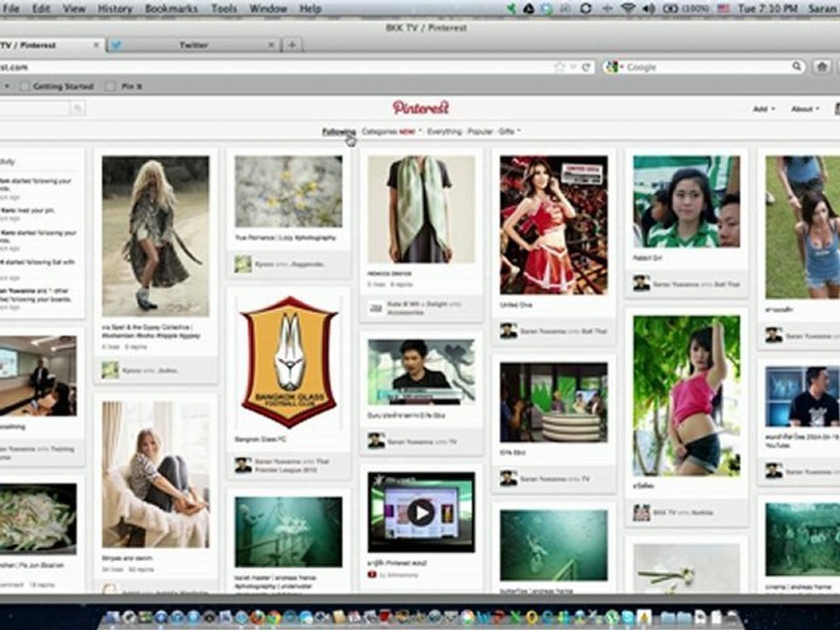Click avatar under United Diva pin
The width and height of the screenshot is (840, 630).
[508, 331]
